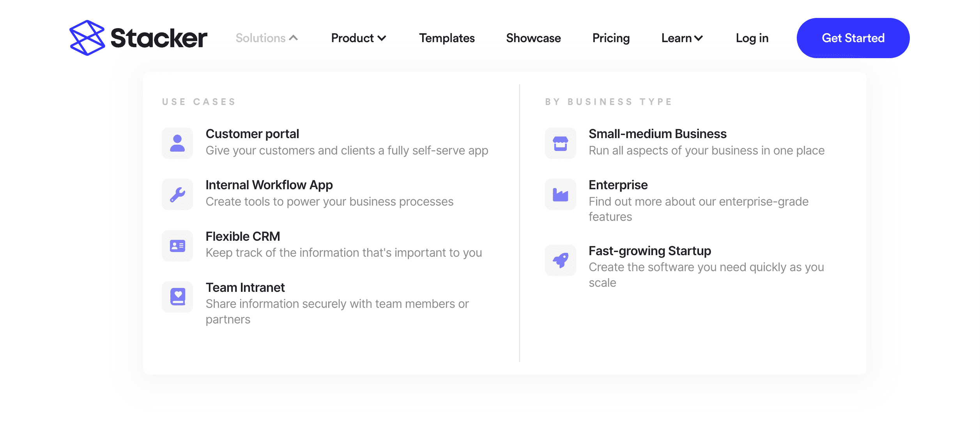
Task: Open the Flexible CRM title link
Action: point(242,236)
